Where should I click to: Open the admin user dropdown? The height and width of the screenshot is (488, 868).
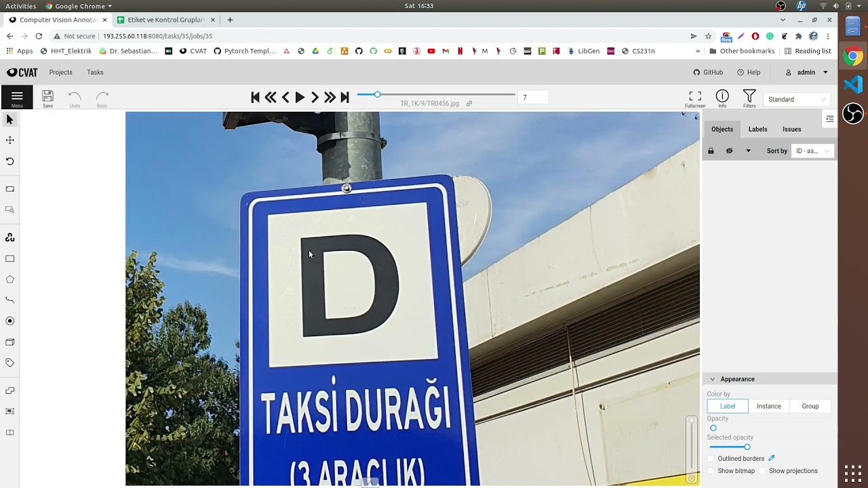click(x=807, y=73)
